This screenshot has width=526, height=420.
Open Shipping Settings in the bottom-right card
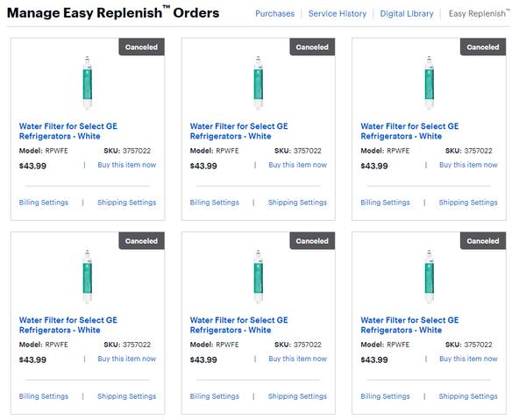click(468, 396)
